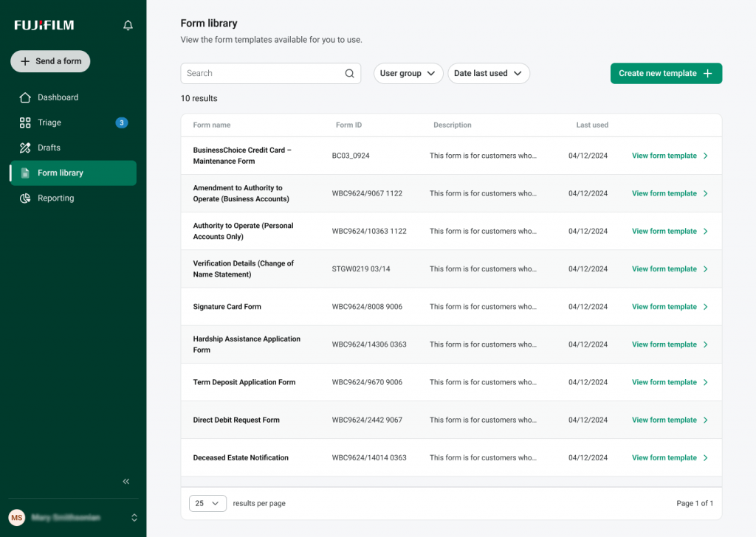Open the Triage badge showing 3 items
This screenshot has height=537, width=756.
[122, 122]
